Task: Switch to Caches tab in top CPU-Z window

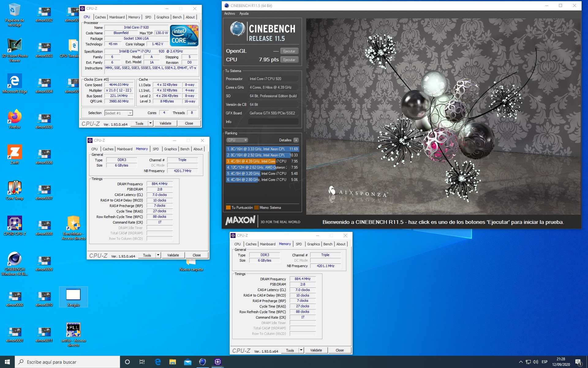Action: click(x=100, y=17)
